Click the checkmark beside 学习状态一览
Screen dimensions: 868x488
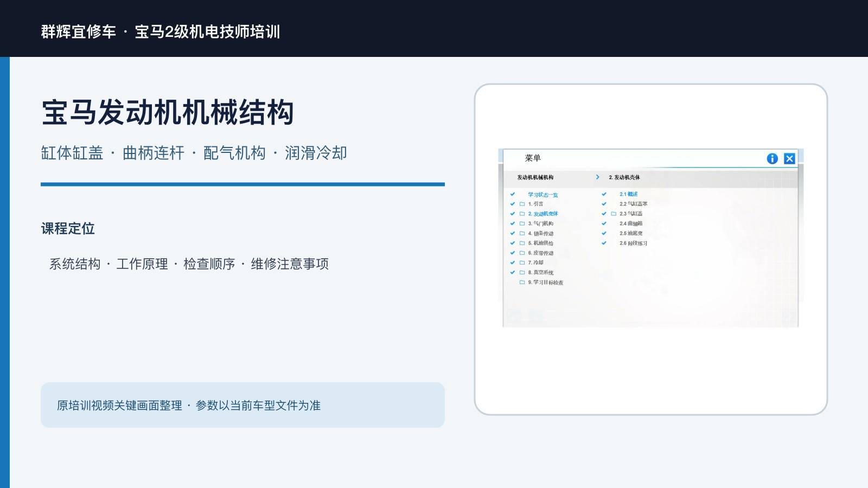(512, 194)
